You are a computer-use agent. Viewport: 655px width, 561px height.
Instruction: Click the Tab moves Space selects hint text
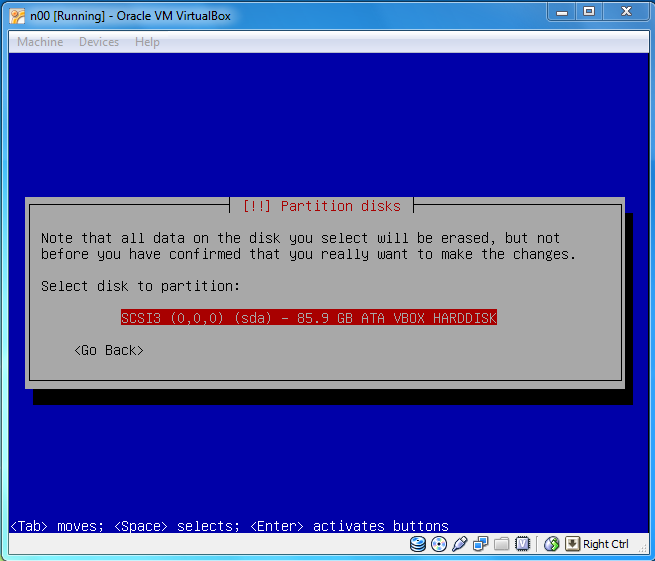click(229, 526)
